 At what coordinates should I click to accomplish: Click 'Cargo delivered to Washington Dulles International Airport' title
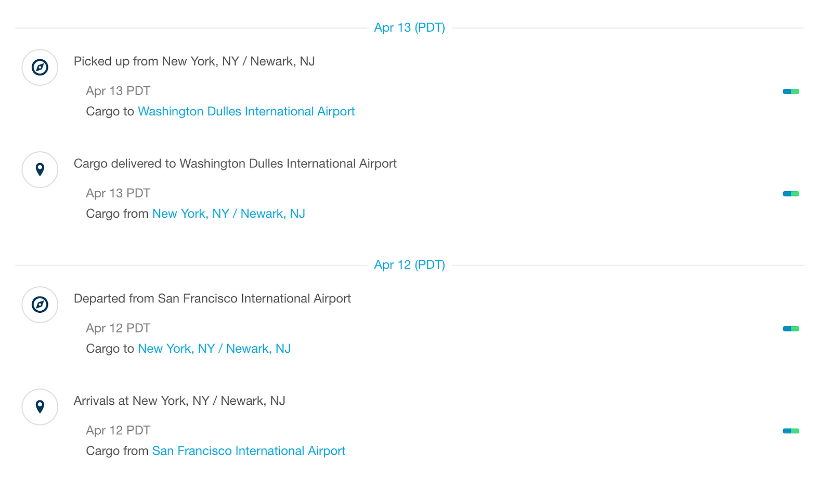tap(235, 164)
